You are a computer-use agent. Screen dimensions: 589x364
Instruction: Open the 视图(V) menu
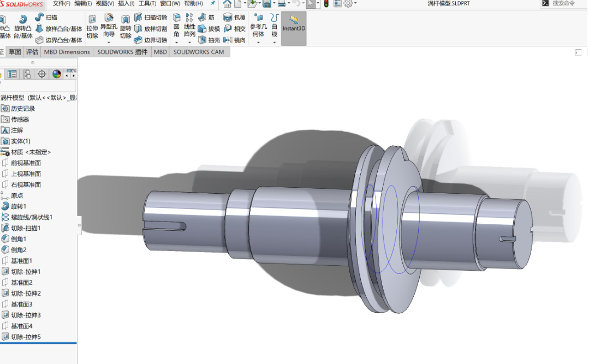pos(105,3)
